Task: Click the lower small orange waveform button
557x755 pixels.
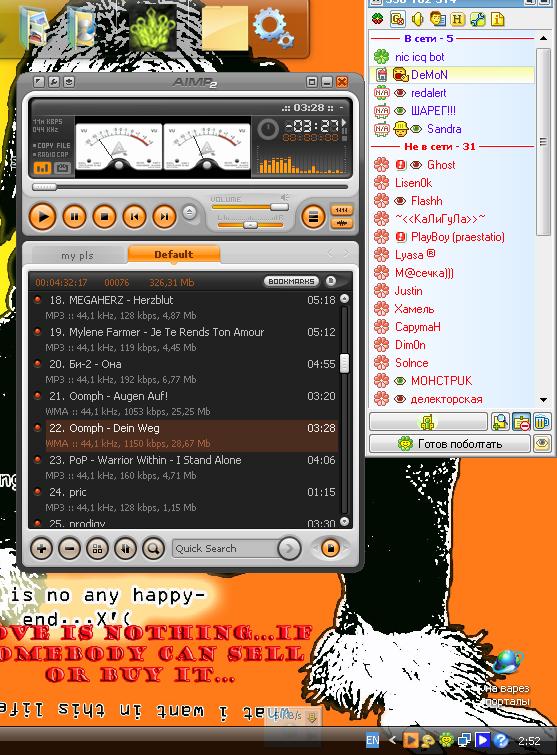Action: click(x=341, y=223)
